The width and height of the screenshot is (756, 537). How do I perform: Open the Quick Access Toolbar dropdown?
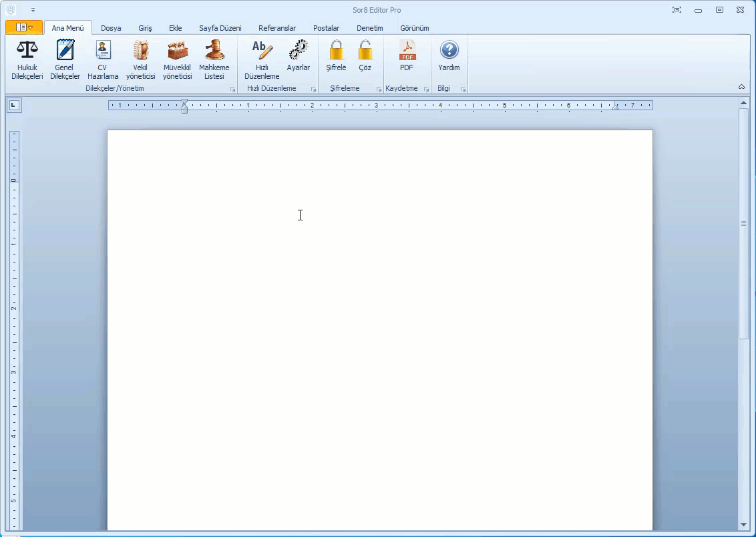pos(33,10)
